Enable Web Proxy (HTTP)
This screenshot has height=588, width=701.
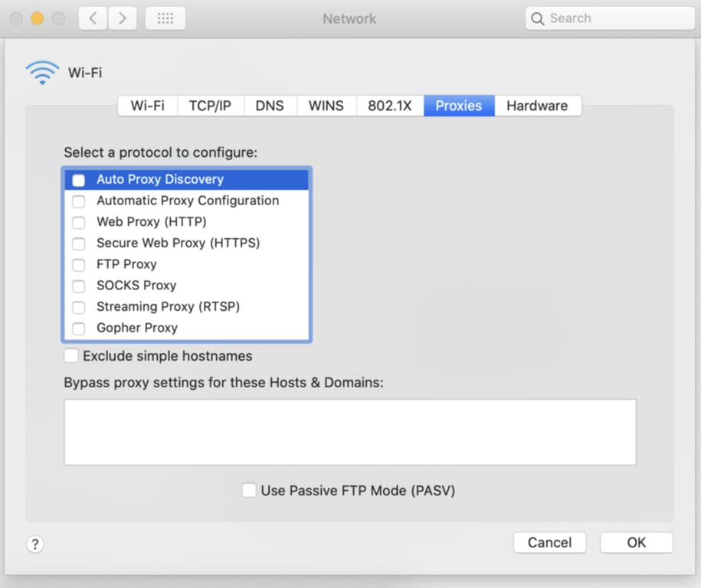pyautogui.click(x=77, y=222)
